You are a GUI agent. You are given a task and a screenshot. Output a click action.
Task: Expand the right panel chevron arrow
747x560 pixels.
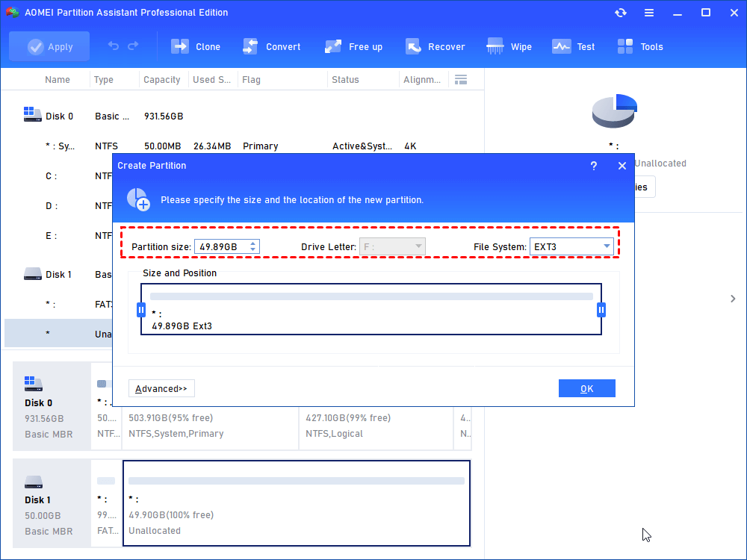(x=733, y=299)
